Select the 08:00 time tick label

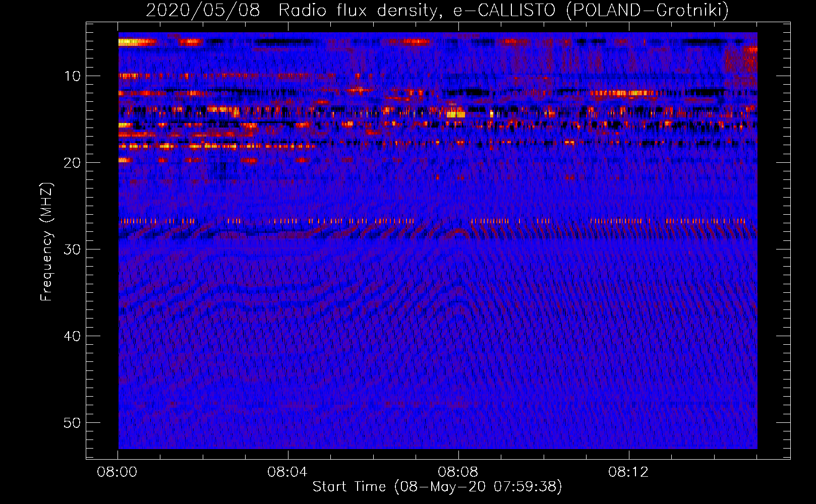118,472
